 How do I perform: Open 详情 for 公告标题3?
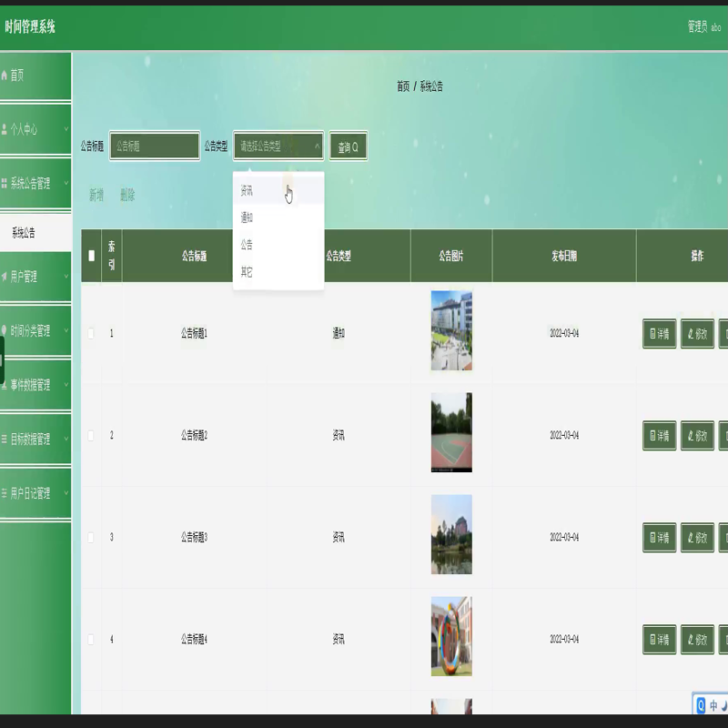coord(659,537)
